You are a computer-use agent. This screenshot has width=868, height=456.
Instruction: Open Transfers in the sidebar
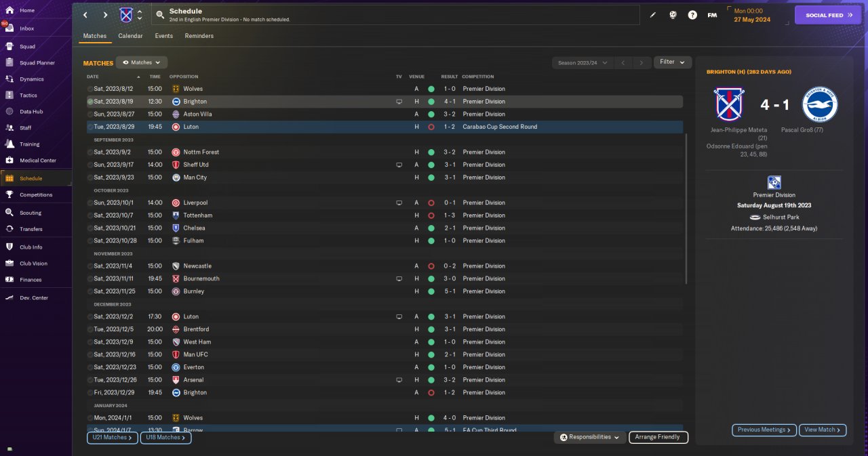point(31,229)
